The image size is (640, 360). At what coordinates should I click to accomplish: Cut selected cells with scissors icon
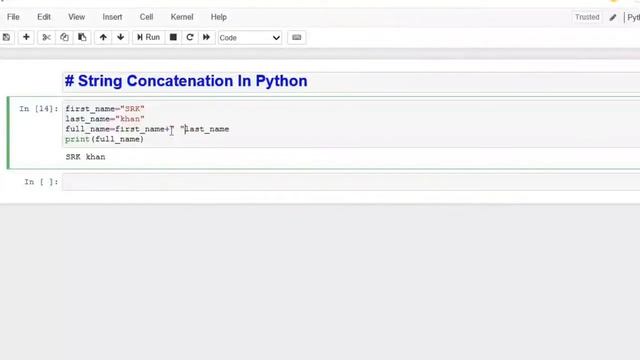pos(46,38)
